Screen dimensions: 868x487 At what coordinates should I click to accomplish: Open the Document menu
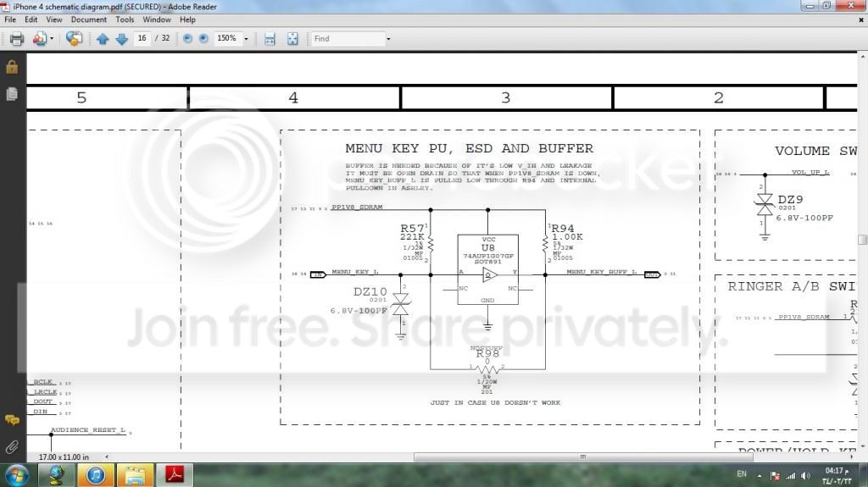pos(88,19)
